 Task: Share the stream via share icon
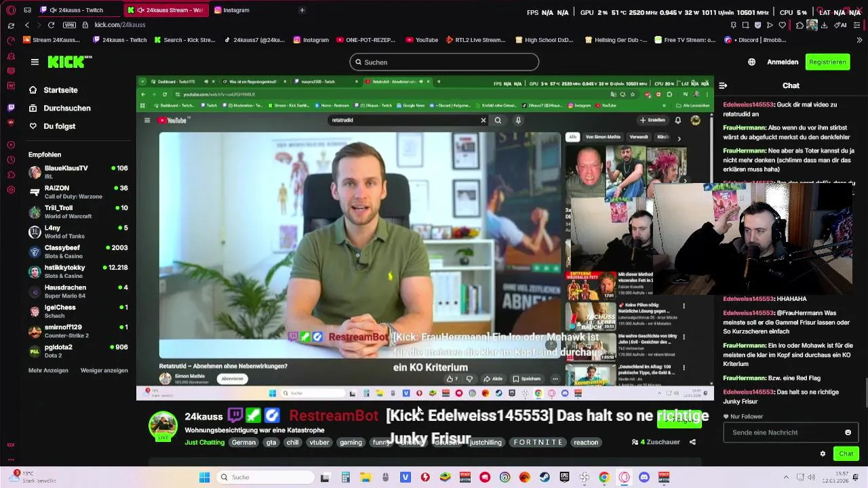point(692,442)
